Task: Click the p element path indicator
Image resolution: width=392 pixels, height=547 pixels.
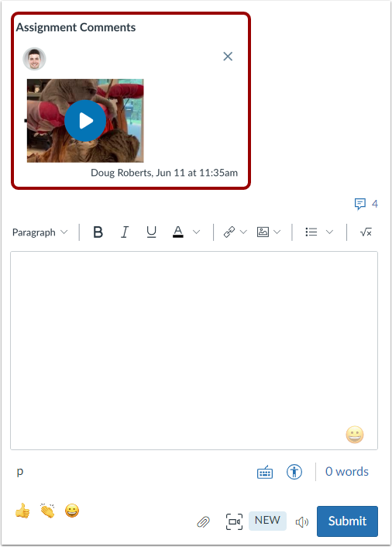Action: click(20, 472)
